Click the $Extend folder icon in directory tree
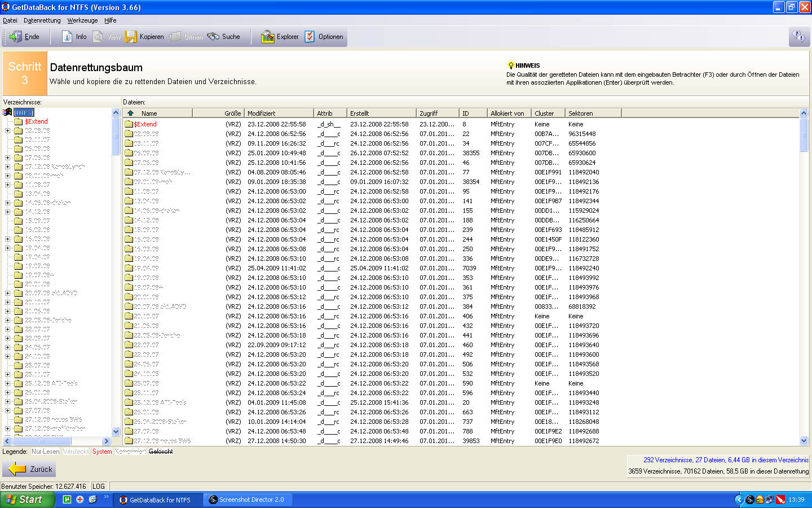Viewport: 812px width, 508px height. tap(18, 121)
